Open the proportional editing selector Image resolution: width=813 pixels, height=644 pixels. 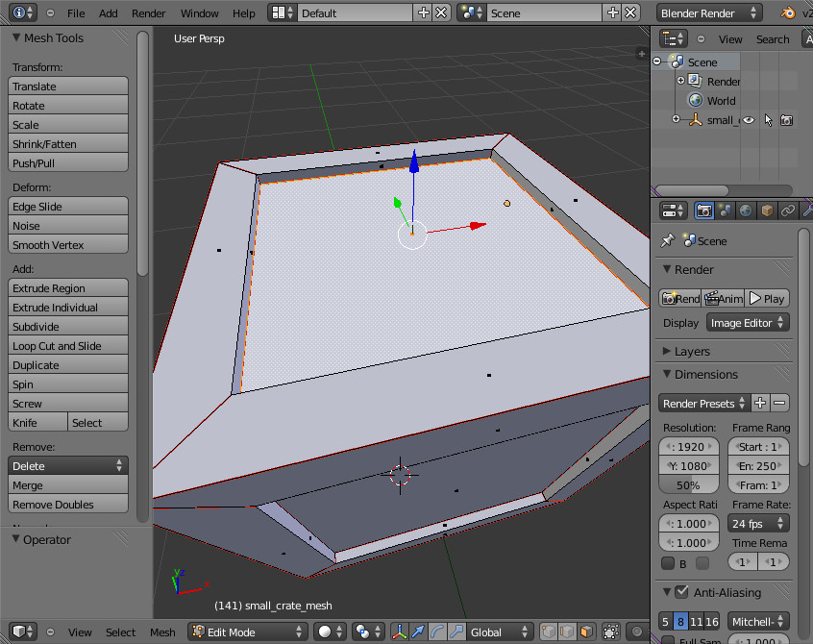point(637,632)
